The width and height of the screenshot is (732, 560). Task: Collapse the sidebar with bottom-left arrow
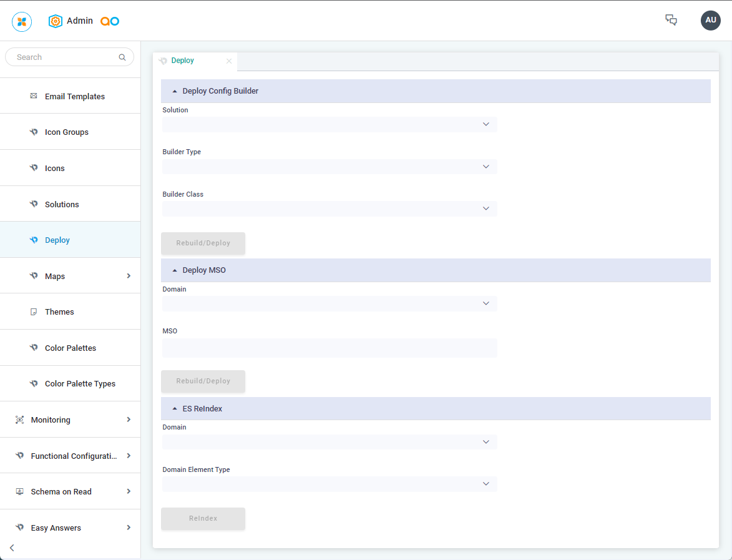coord(12,548)
